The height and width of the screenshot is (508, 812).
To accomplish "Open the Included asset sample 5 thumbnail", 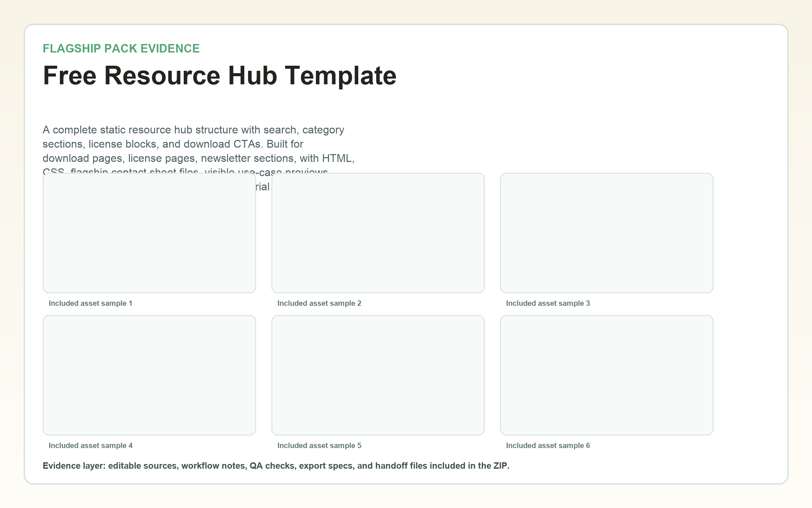I will tap(378, 375).
